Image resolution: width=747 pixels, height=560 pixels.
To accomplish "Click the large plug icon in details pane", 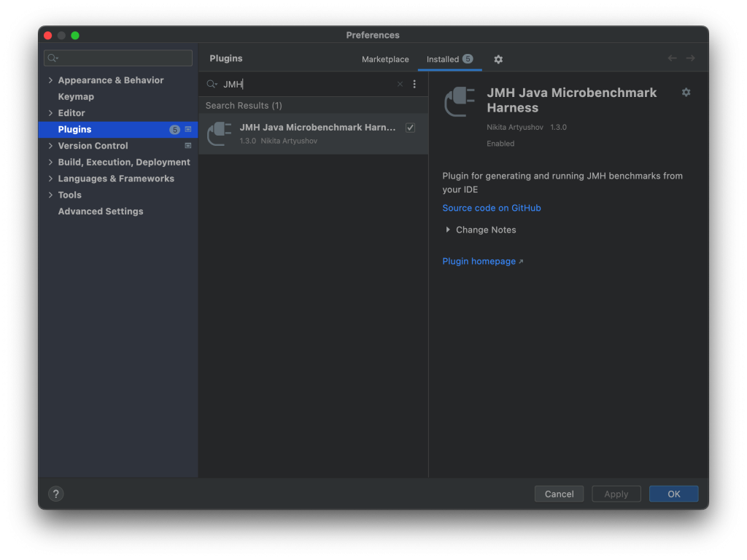I will (x=460, y=101).
